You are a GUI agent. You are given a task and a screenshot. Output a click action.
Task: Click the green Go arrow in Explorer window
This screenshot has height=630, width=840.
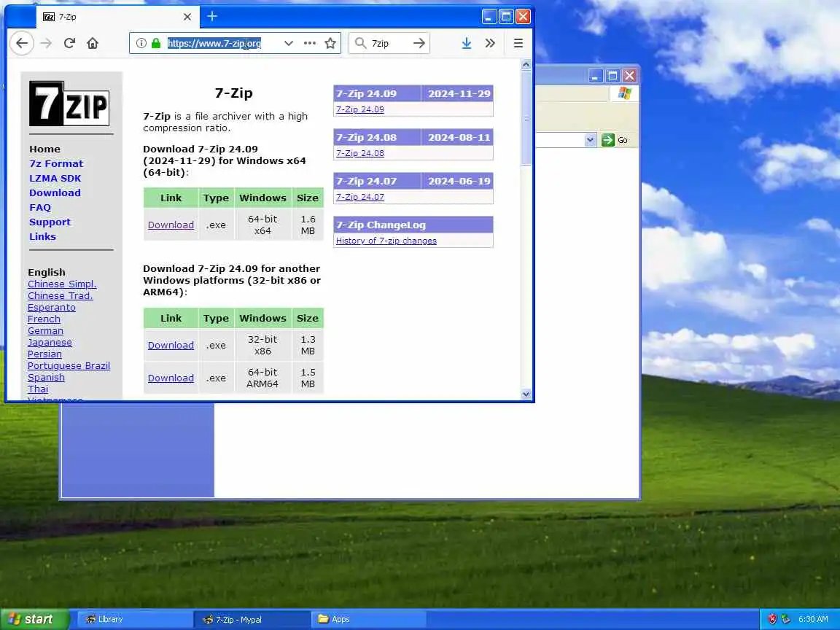(607, 140)
